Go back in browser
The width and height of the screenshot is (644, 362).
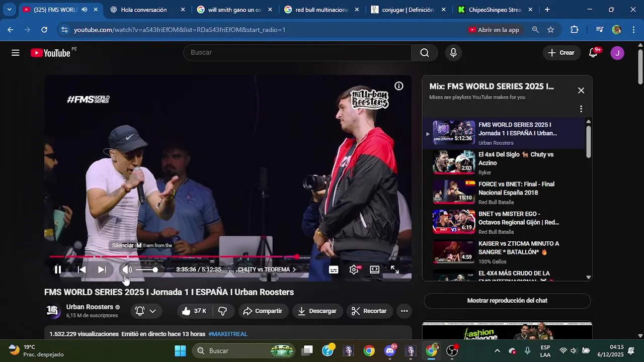[11, 30]
